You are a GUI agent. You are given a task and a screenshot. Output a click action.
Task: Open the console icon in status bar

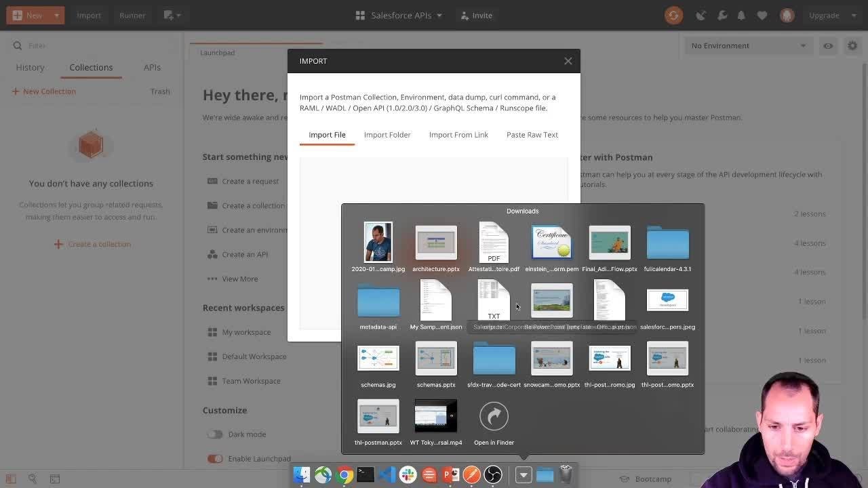(x=55, y=479)
